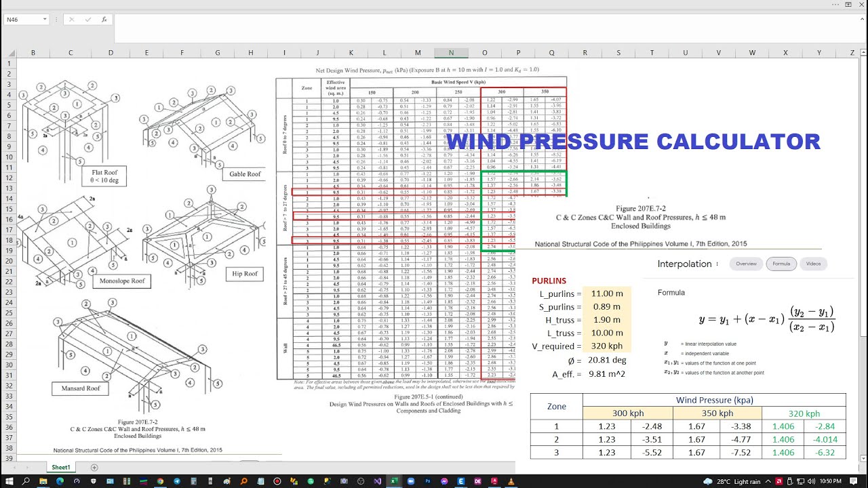Click the Enter checkmark icon in formula bar
The image size is (868, 488).
coord(88,20)
